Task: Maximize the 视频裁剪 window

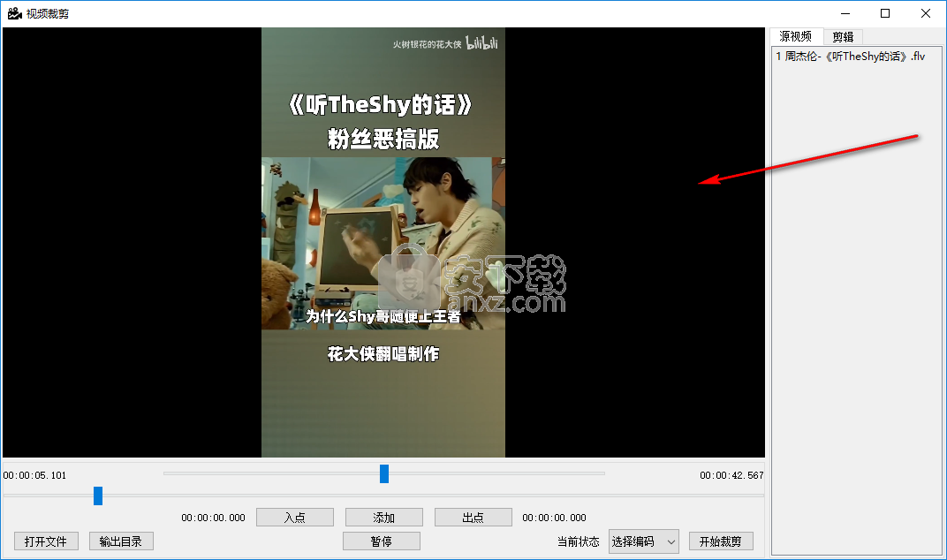Action: [x=885, y=13]
